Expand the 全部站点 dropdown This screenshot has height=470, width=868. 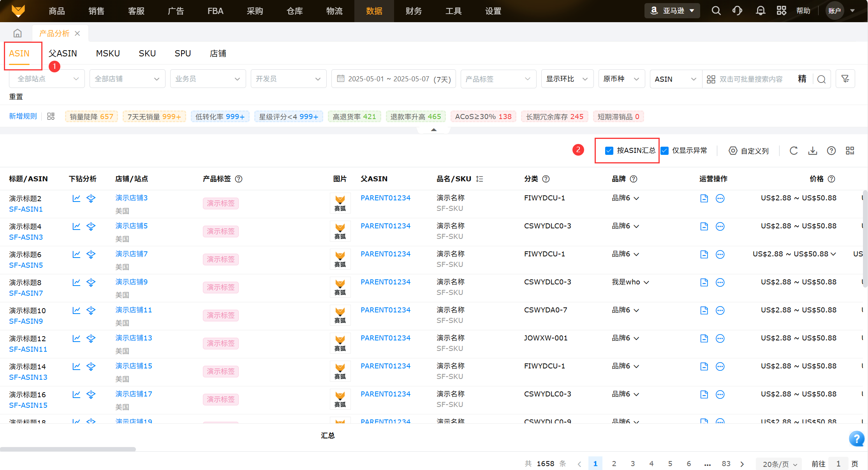pos(47,79)
